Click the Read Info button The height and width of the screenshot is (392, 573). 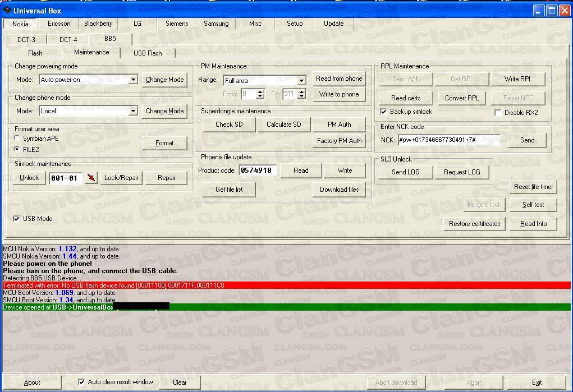pos(533,224)
